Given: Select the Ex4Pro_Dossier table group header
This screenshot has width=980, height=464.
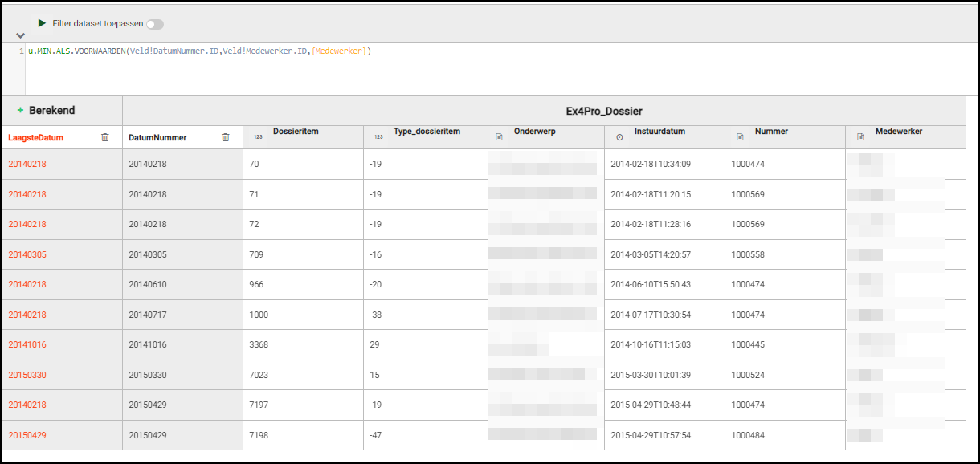Looking at the screenshot, I should point(603,110).
